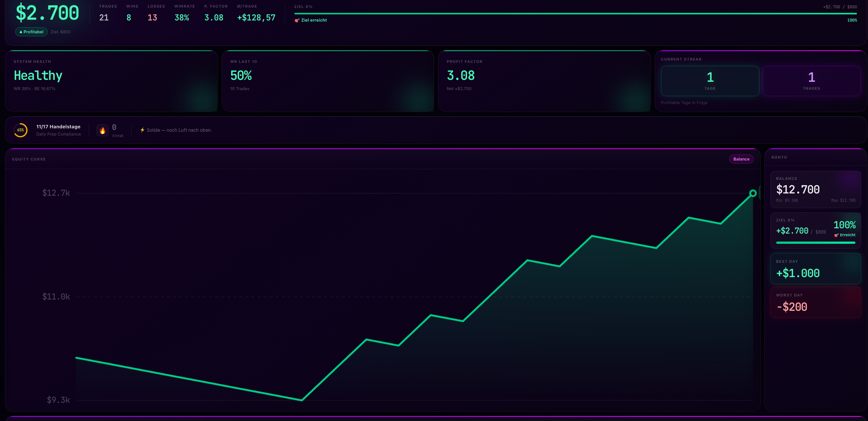
Task: Toggle the Balance pill on the equity curve
Action: [741, 159]
